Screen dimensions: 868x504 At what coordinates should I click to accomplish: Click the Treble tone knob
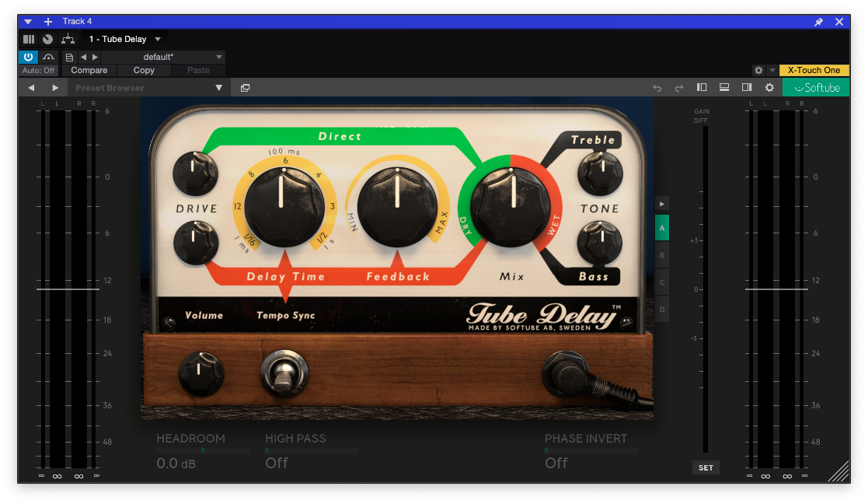click(x=600, y=173)
